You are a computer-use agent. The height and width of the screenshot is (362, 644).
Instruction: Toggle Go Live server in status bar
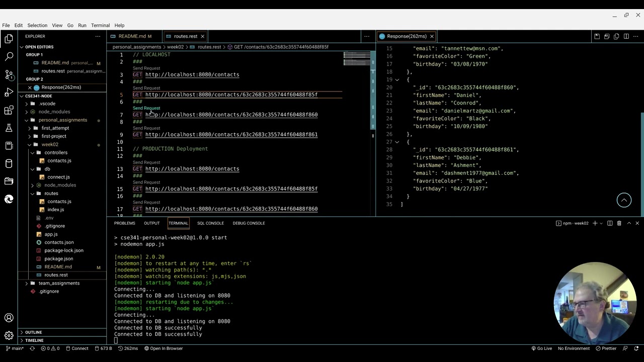(541, 348)
